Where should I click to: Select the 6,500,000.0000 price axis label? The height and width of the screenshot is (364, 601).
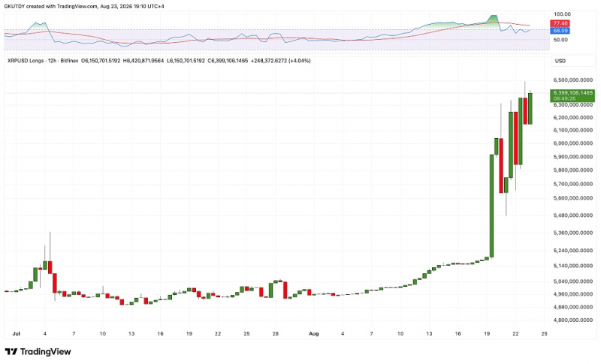click(573, 80)
